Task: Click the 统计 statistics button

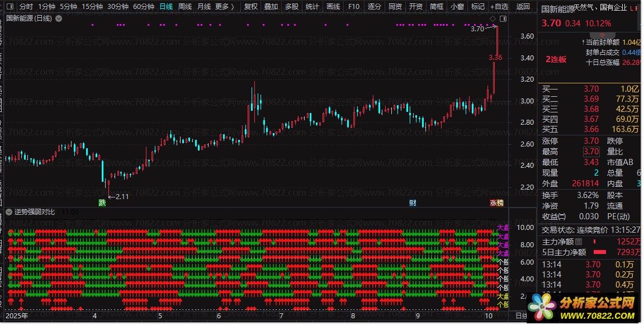Action: pyautogui.click(x=312, y=7)
